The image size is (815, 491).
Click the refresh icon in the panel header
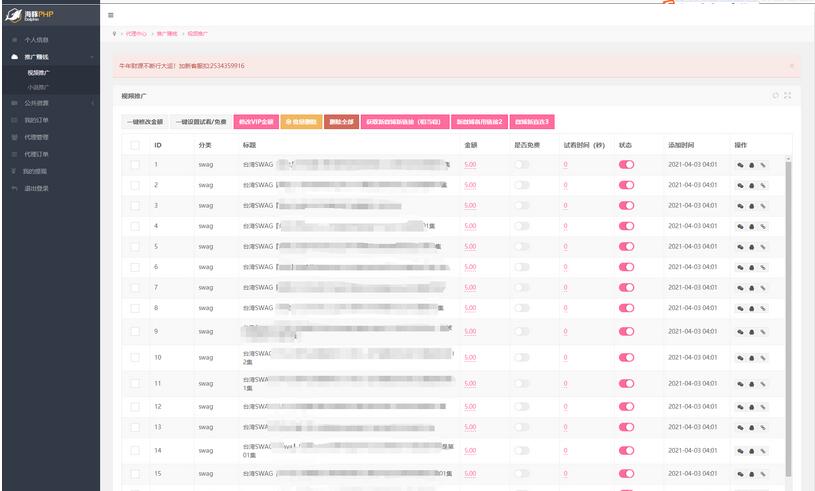775,96
